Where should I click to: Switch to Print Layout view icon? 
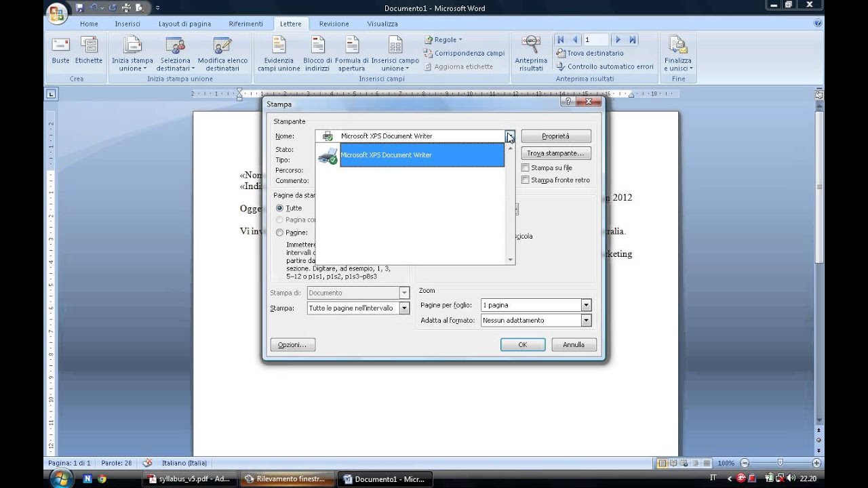coord(662,463)
